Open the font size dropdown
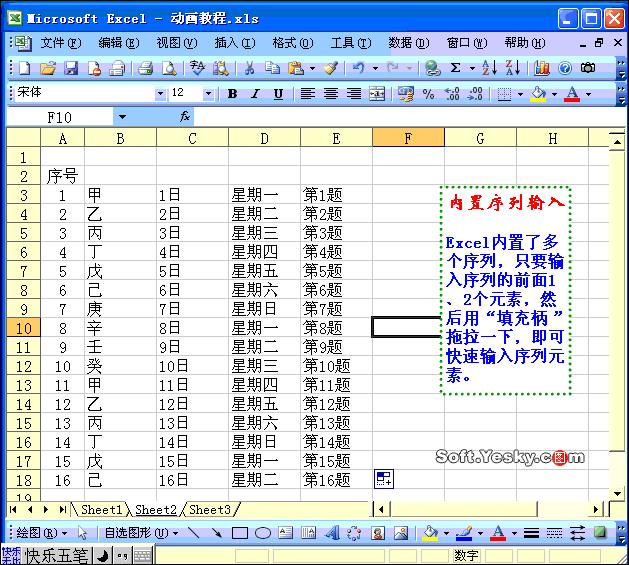This screenshot has height=565, width=629. click(208, 94)
